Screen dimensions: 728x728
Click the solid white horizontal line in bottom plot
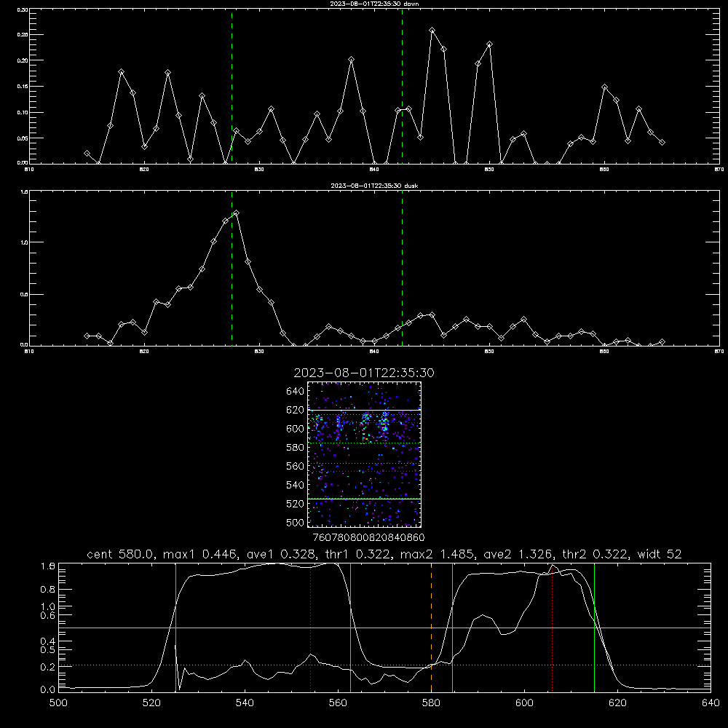point(384,628)
